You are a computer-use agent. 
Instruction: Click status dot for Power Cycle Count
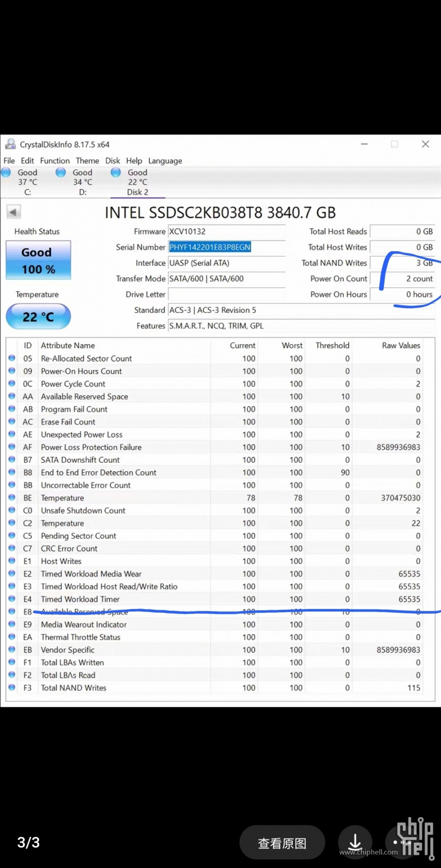point(12,384)
